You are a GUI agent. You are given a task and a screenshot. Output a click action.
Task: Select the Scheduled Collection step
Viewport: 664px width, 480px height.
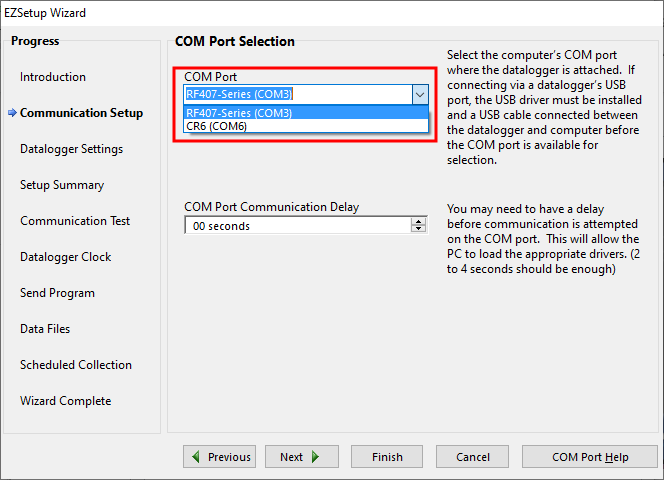coord(76,365)
